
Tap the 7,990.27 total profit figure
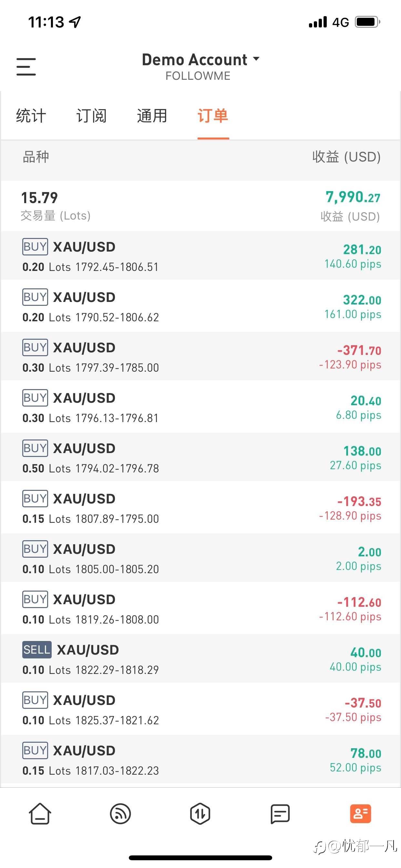[x=353, y=197]
